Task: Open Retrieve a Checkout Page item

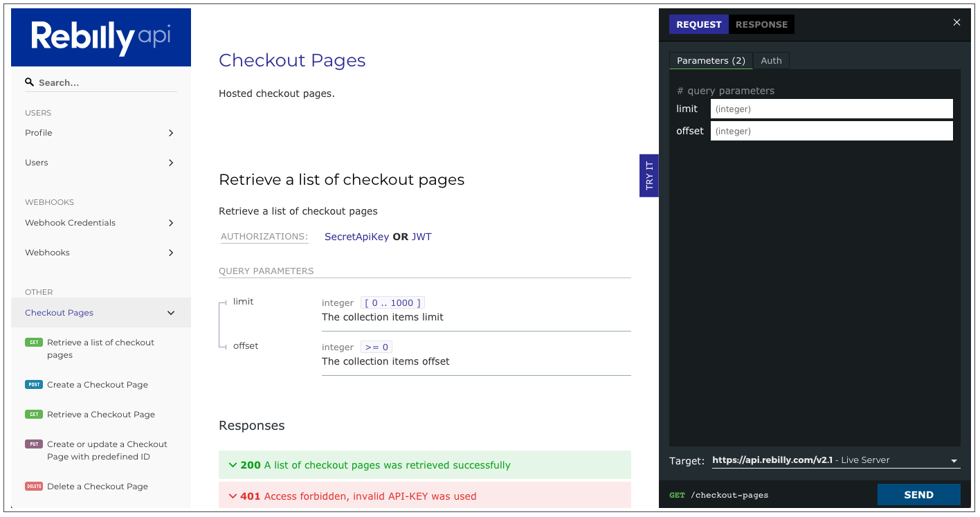Action: click(x=101, y=415)
